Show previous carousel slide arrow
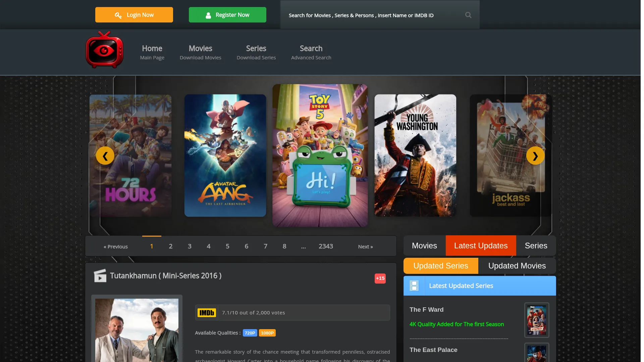Screen dimensions: 644x362 pyautogui.click(x=105, y=156)
